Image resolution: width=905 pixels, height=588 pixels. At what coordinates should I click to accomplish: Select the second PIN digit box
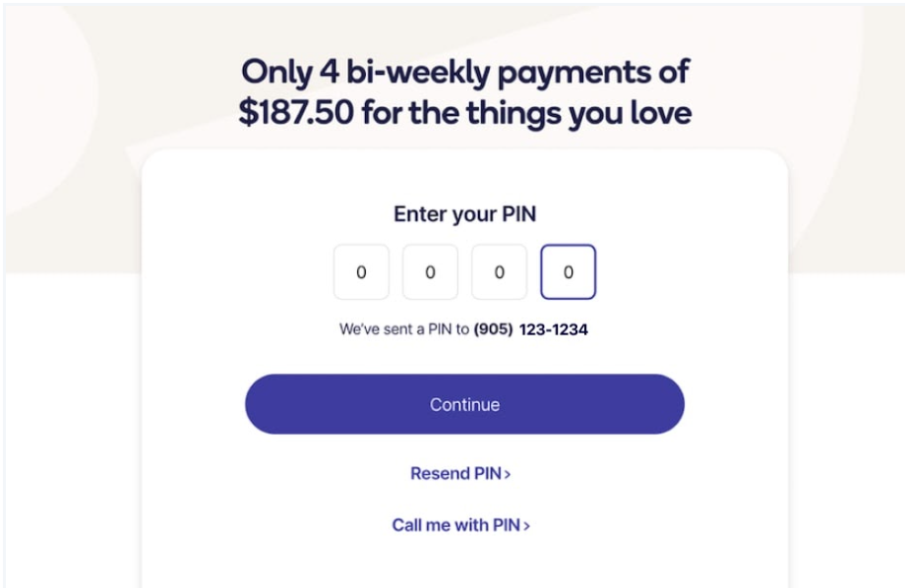pyautogui.click(x=430, y=271)
